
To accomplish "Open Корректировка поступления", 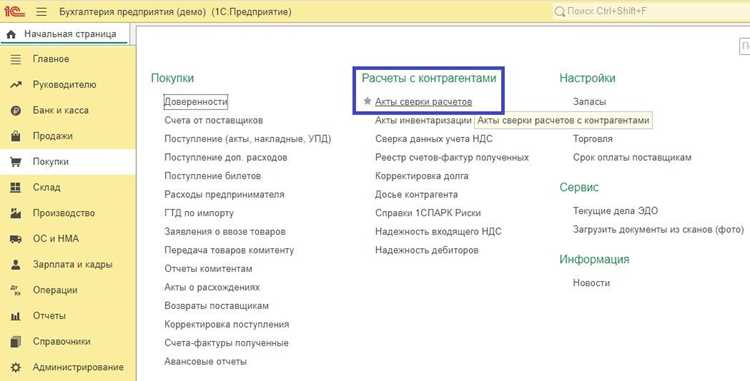I will tap(227, 325).
